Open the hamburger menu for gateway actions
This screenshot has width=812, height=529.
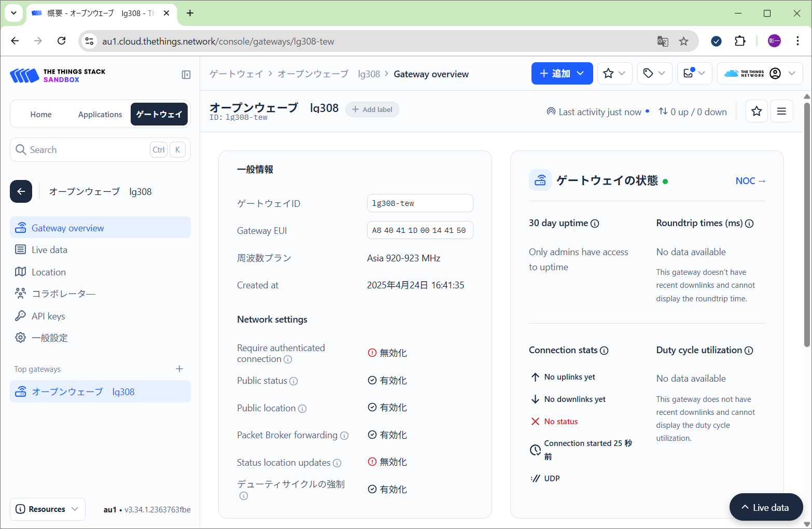[781, 111]
